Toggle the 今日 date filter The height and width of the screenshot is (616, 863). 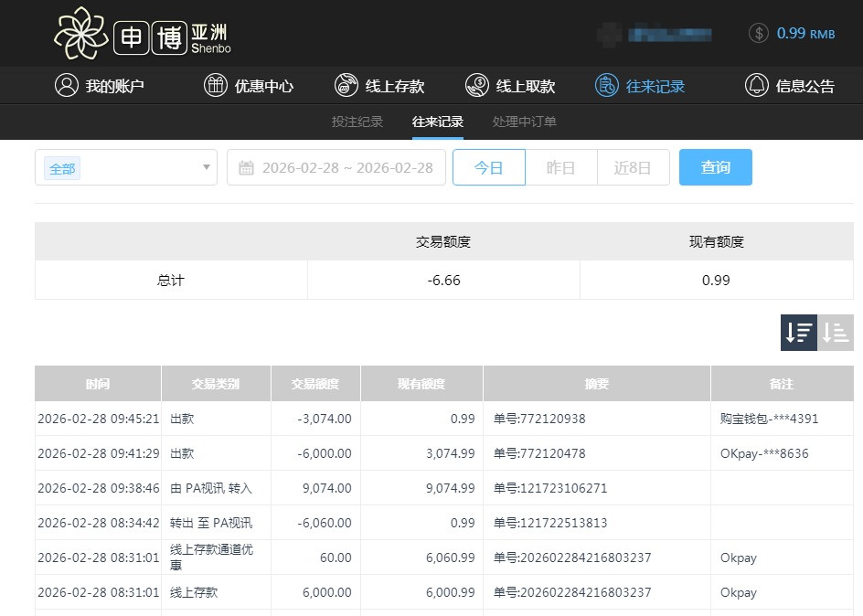point(488,166)
